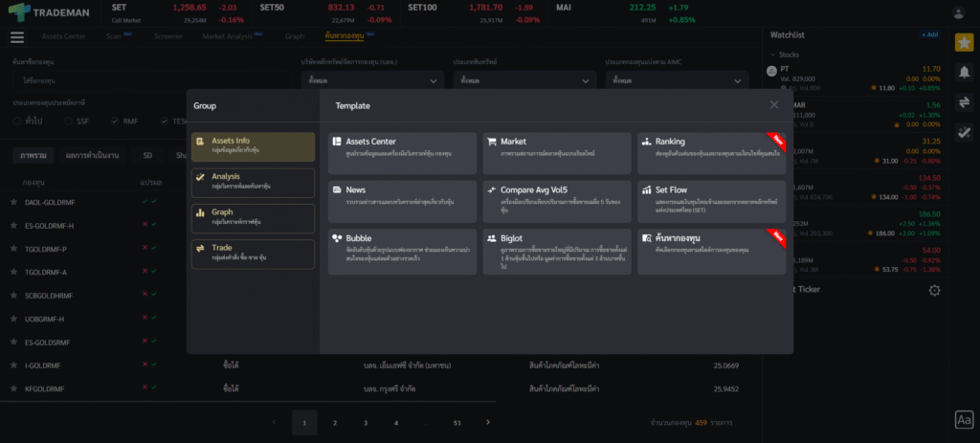This screenshot has height=443, width=980.
Task: Open the user profile avatar icon
Action: pos(959,12)
